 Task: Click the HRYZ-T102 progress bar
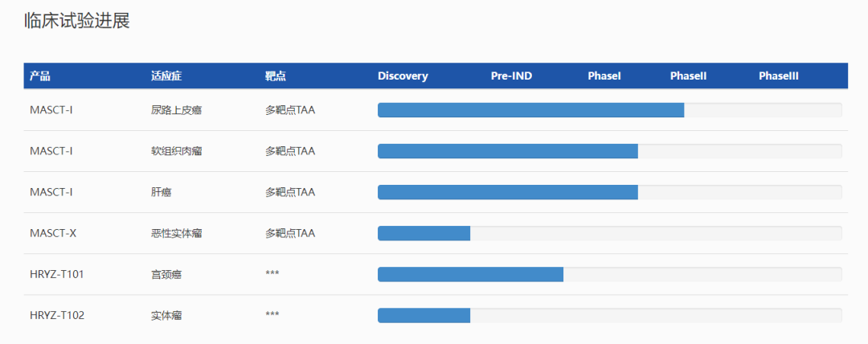pyautogui.click(x=610, y=315)
